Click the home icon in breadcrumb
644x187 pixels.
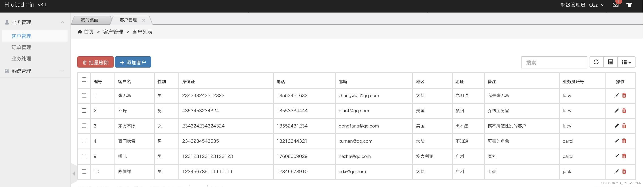tap(80, 32)
